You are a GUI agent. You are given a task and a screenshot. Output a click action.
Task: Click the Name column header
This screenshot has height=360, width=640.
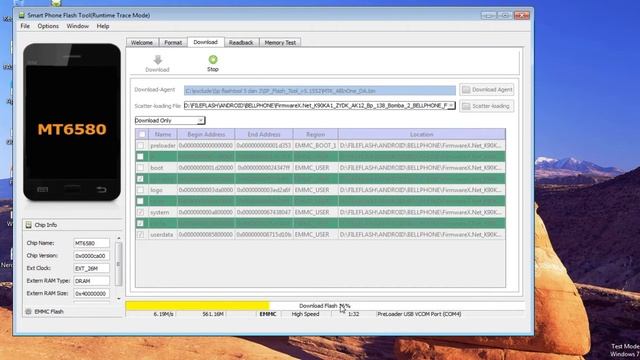[163, 134]
